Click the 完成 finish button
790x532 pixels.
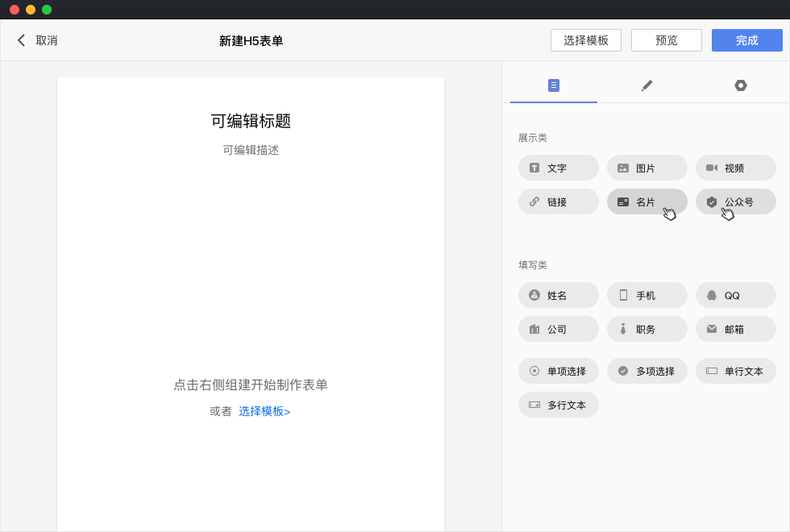click(x=746, y=40)
